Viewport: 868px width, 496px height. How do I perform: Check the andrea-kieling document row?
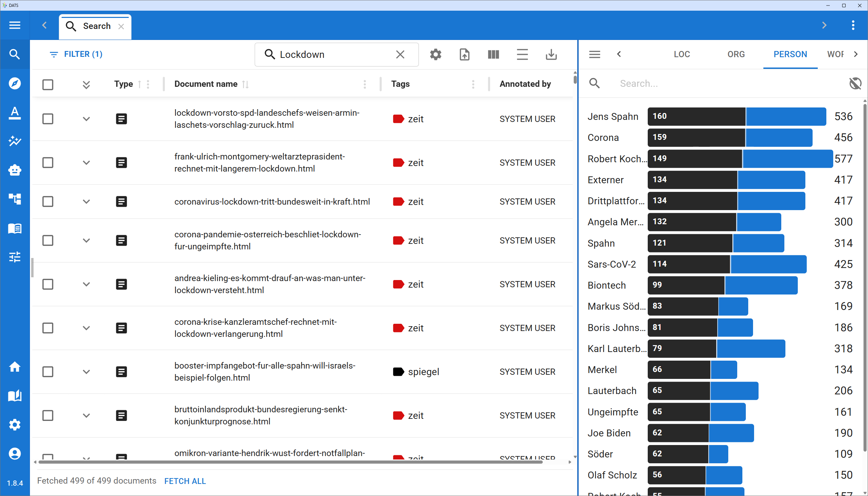point(48,284)
